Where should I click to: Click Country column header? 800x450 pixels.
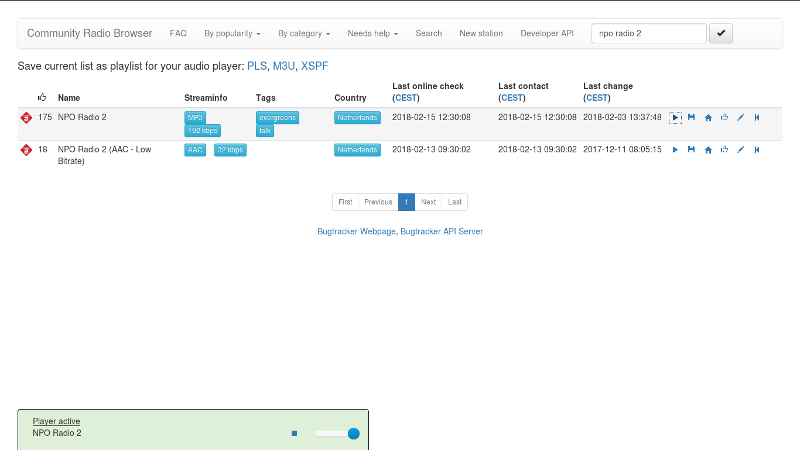click(x=350, y=97)
